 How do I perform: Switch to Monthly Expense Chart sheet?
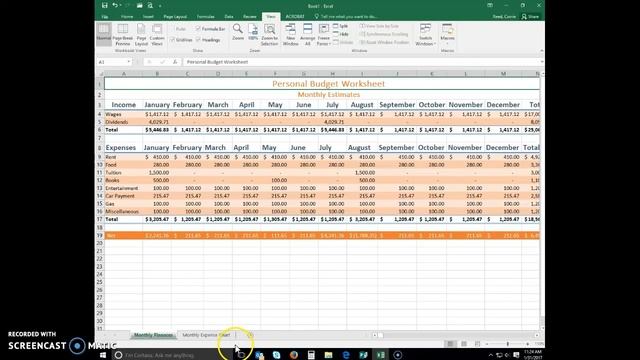(x=206, y=335)
